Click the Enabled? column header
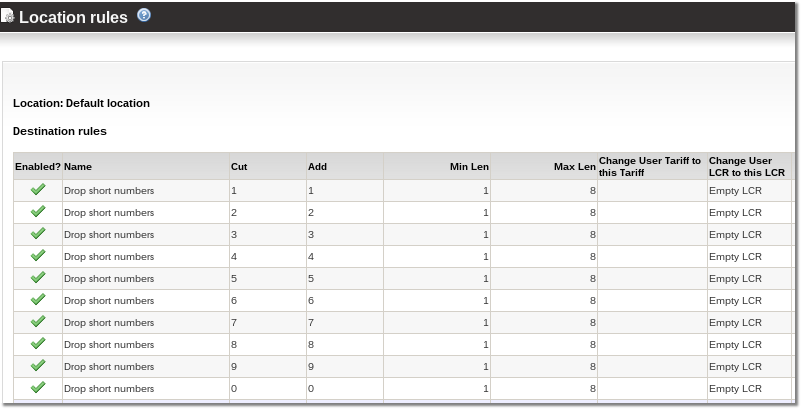801x409 pixels. point(38,167)
